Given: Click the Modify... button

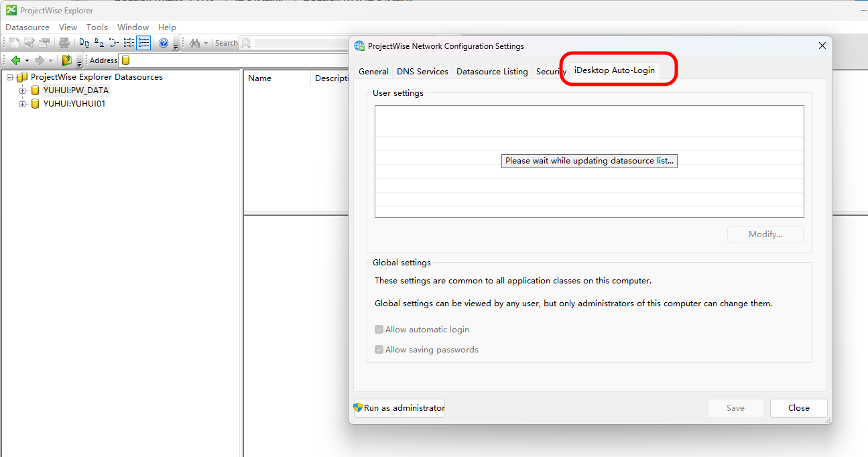Looking at the screenshot, I should click(765, 235).
